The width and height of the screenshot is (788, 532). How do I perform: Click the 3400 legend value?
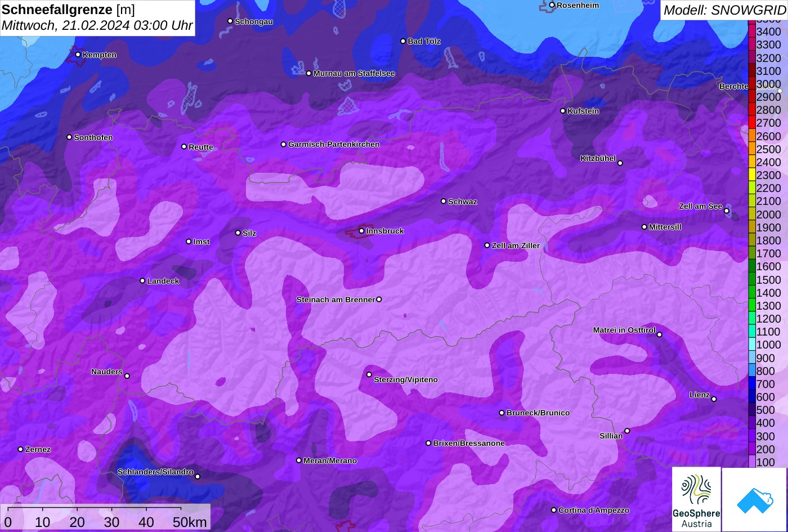768,32
